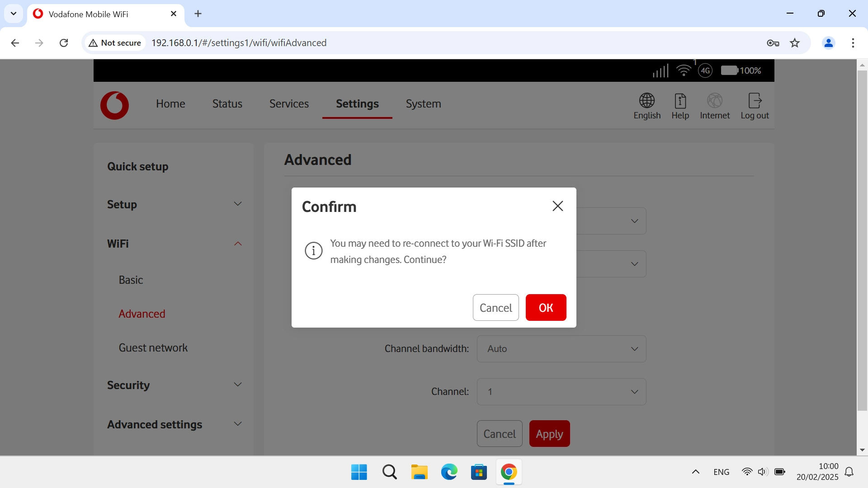Open the Channel bandwidth dropdown set to Auto
The image size is (868, 488).
click(561, 348)
